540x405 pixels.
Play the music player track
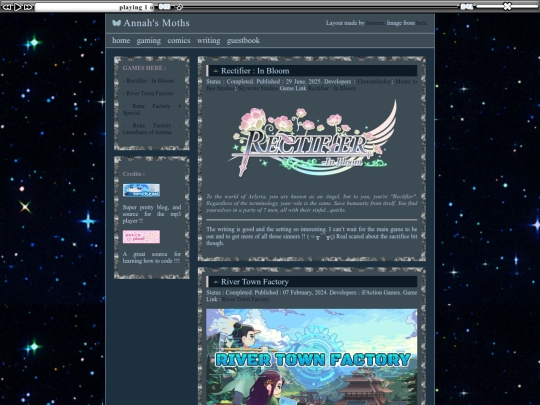[x=18, y=7]
